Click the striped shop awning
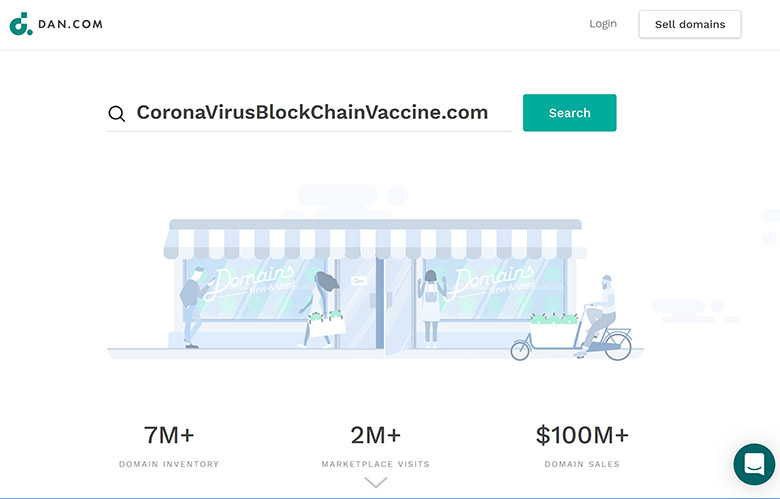This screenshot has height=499, width=780. coord(375,240)
